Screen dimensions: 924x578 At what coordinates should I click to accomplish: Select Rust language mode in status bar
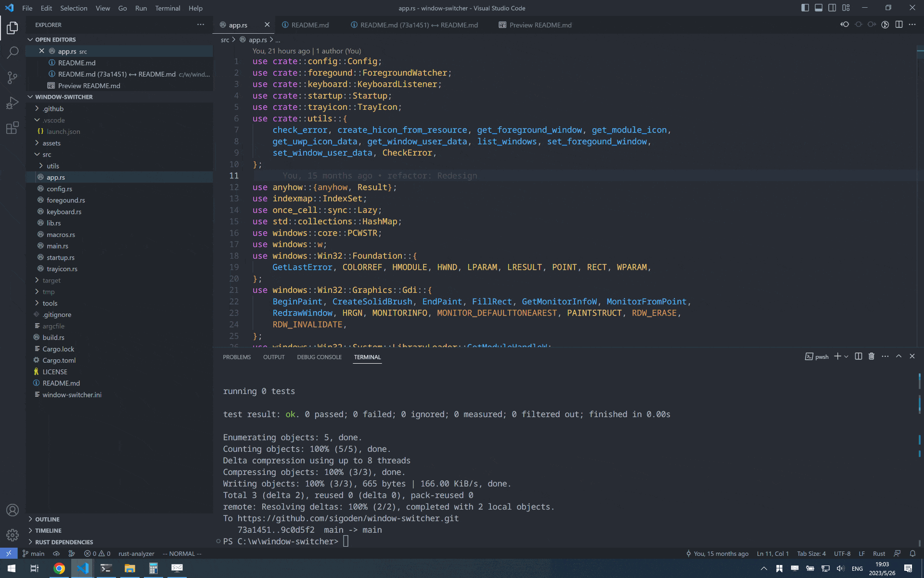pos(879,553)
